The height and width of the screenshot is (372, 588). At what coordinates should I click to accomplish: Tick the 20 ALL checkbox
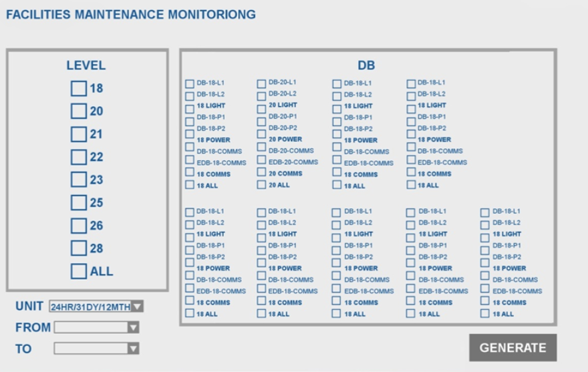click(x=262, y=185)
